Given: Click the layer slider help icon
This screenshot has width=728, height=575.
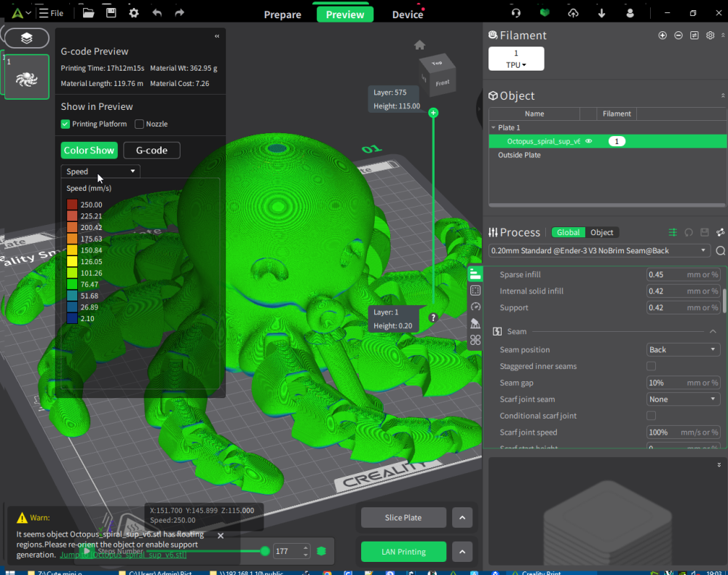Looking at the screenshot, I should [432, 317].
